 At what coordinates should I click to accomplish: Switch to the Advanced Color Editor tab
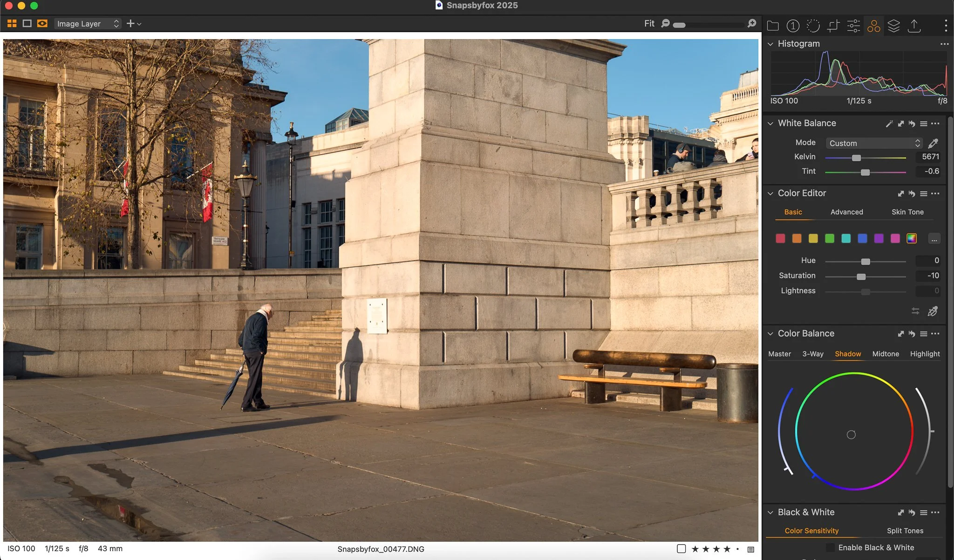pos(846,212)
